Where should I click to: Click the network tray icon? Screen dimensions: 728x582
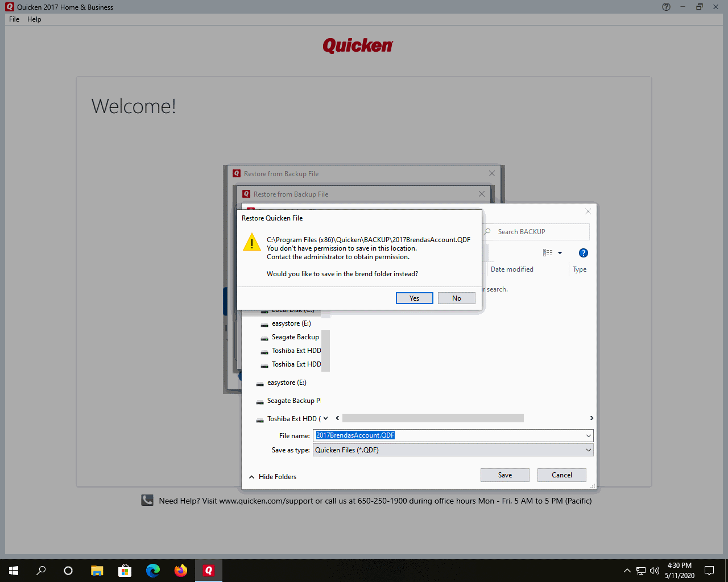pos(641,571)
